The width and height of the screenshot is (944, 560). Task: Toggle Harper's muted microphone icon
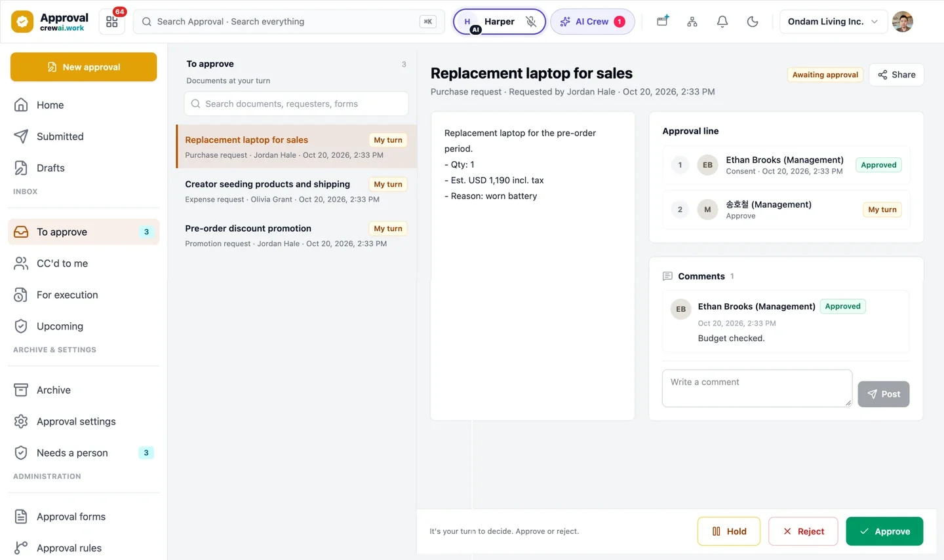(x=531, y=22)
